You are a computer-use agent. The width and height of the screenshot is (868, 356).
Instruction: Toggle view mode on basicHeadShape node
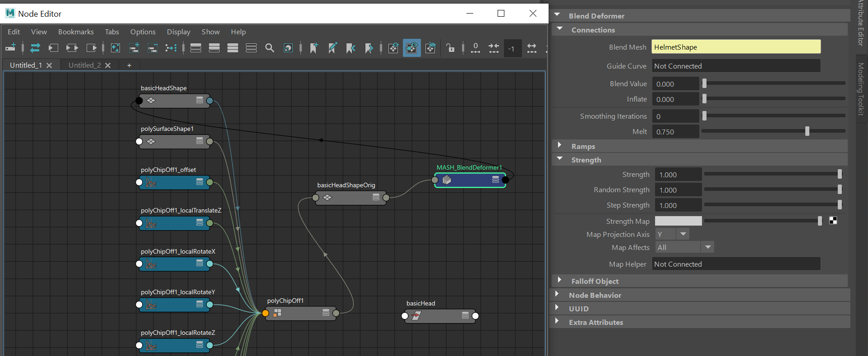click(x=199, y=100)
